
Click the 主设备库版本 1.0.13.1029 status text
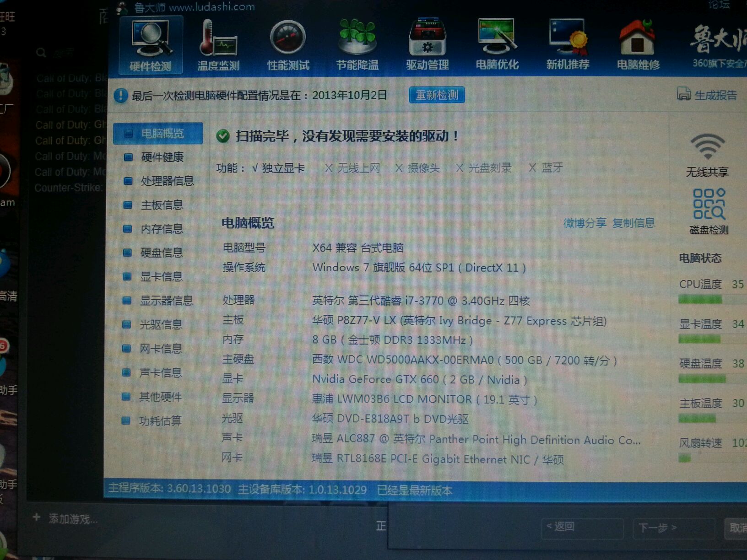(302, 490)
